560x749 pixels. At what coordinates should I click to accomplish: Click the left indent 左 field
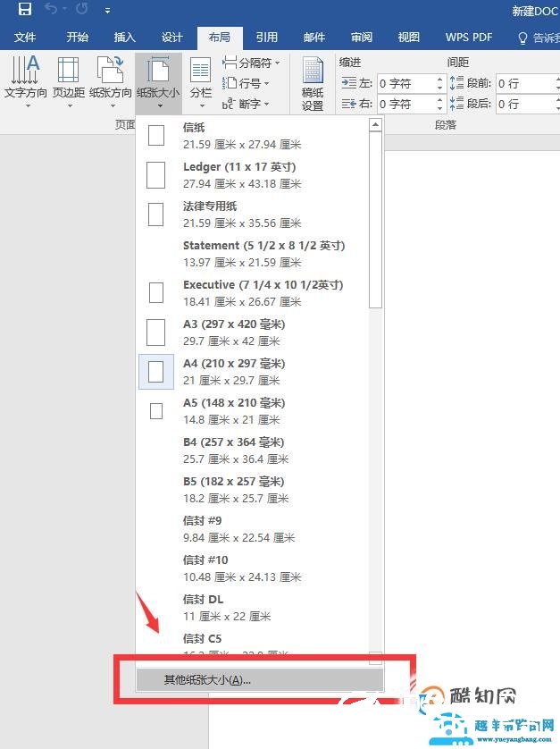coord(405,84)
